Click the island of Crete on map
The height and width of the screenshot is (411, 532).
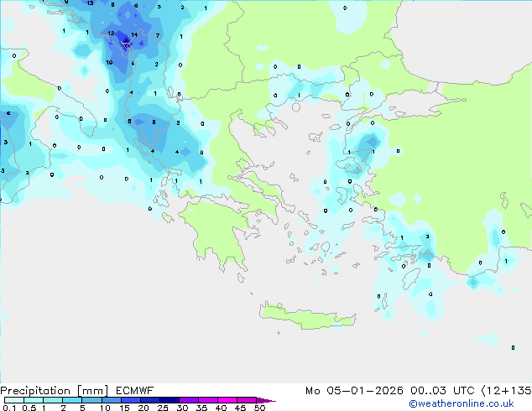(307, 317)
